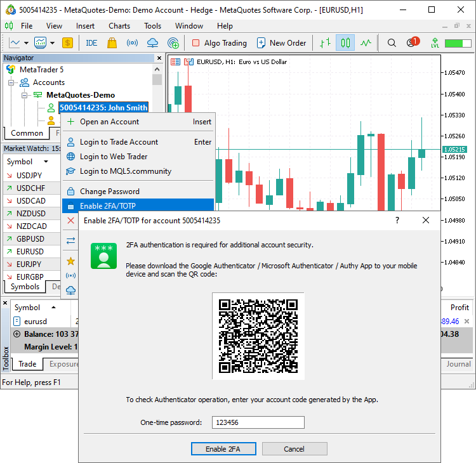The image size is (476, 463).
Task: Click the VPS cloud hosting icon
Action: tap(152, 43)
